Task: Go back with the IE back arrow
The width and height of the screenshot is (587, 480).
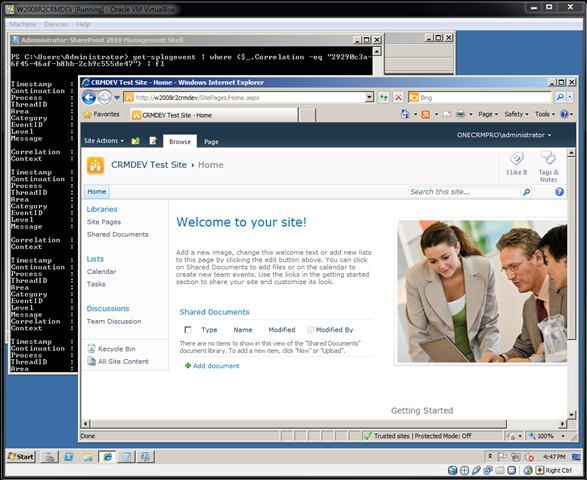Action: (89, 98)
